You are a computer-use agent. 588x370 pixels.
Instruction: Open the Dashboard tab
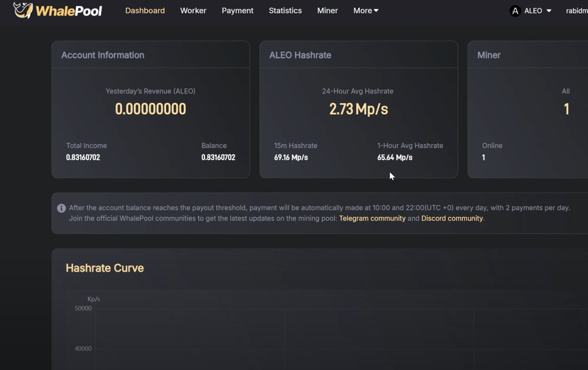point(145,10)
